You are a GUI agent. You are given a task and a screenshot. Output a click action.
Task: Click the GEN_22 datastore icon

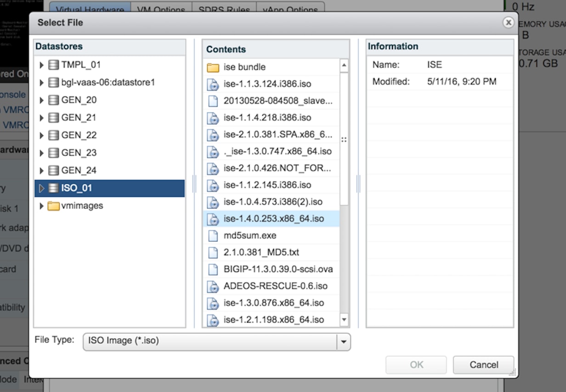coord(54,135)
